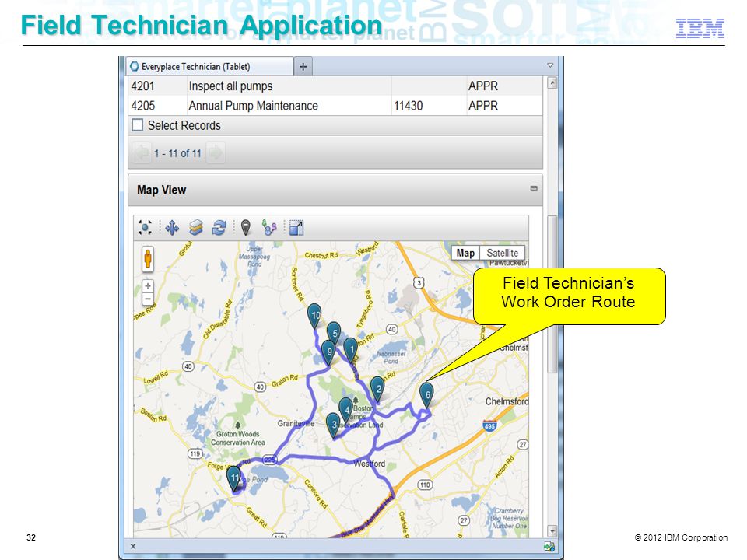Click the Street View pegman icon

pyautogui.click(x=148, y=258)
